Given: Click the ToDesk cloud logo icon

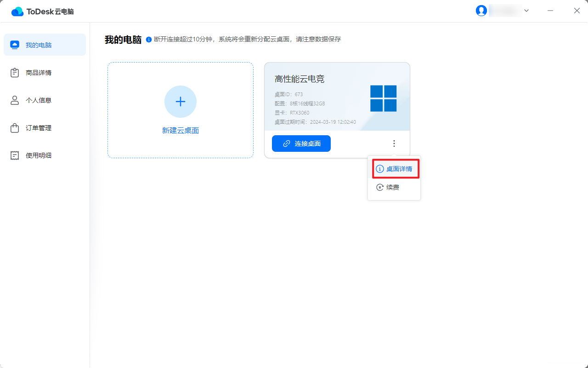Looking at the screenshot, I should [17, 11].
